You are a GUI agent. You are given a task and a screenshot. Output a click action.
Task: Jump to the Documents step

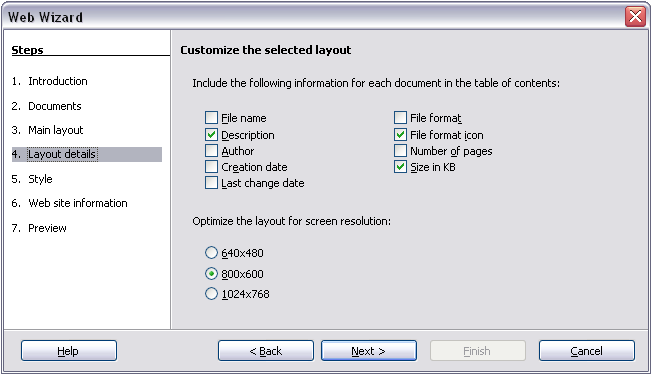coord(54,106)
